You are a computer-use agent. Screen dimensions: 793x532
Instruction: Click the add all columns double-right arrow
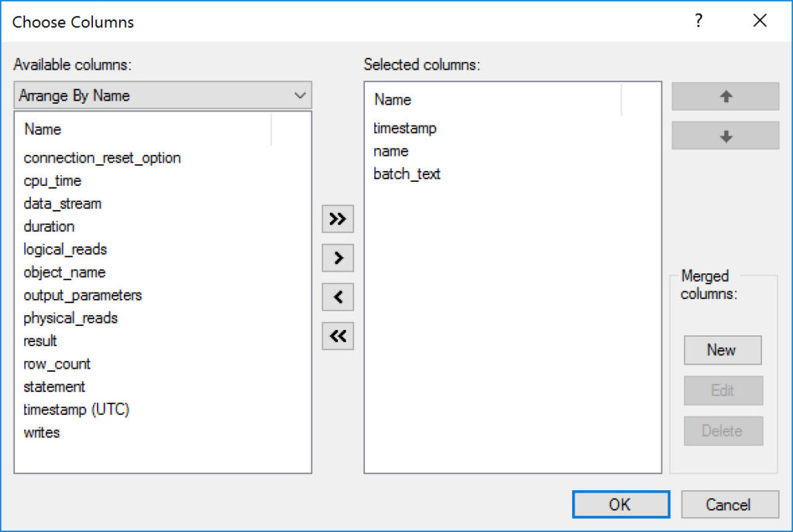tap(338, 219)
